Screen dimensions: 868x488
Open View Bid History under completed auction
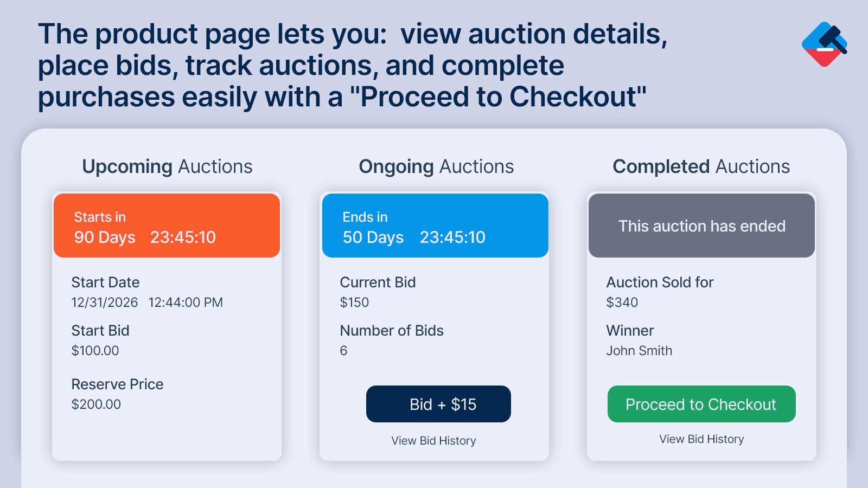(x=701, y=439)
